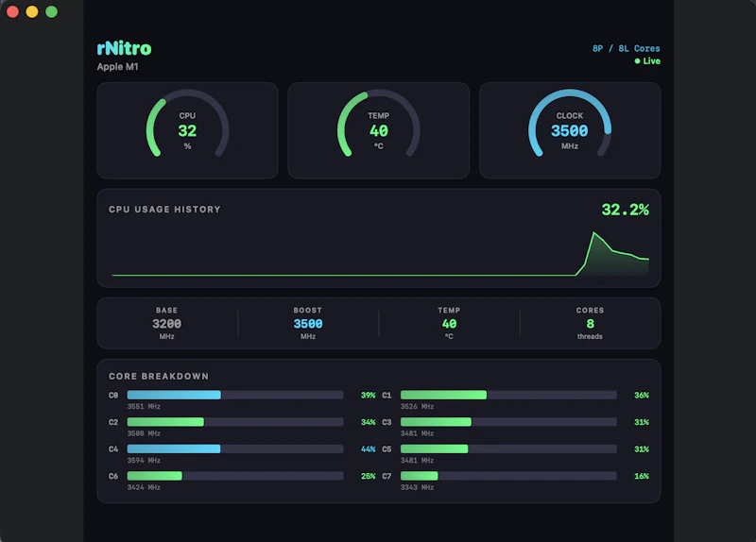Click the CORE BREAKDOWN heading
This screenshot has height=542, width=756.
point(159,376)
